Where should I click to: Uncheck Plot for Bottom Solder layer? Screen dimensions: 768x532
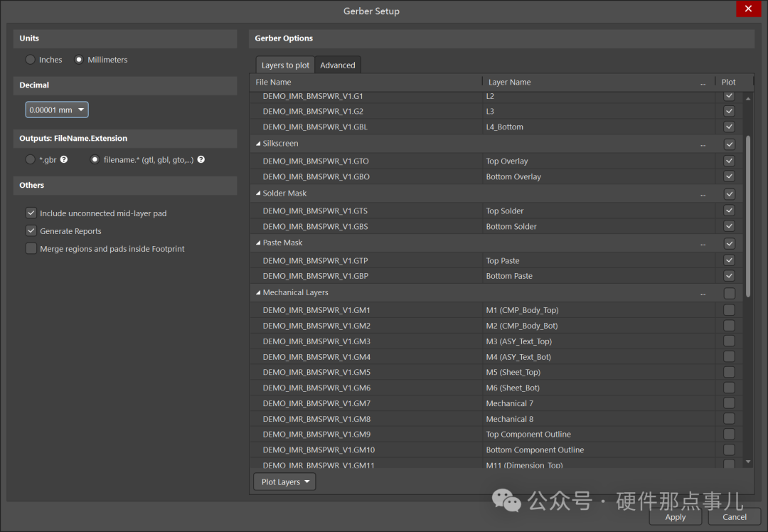[729, 226]
